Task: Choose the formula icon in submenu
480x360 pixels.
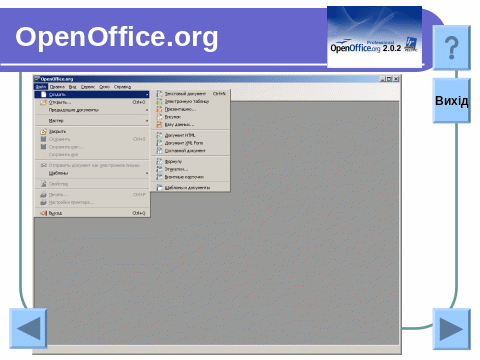Action: pos(159,161)
